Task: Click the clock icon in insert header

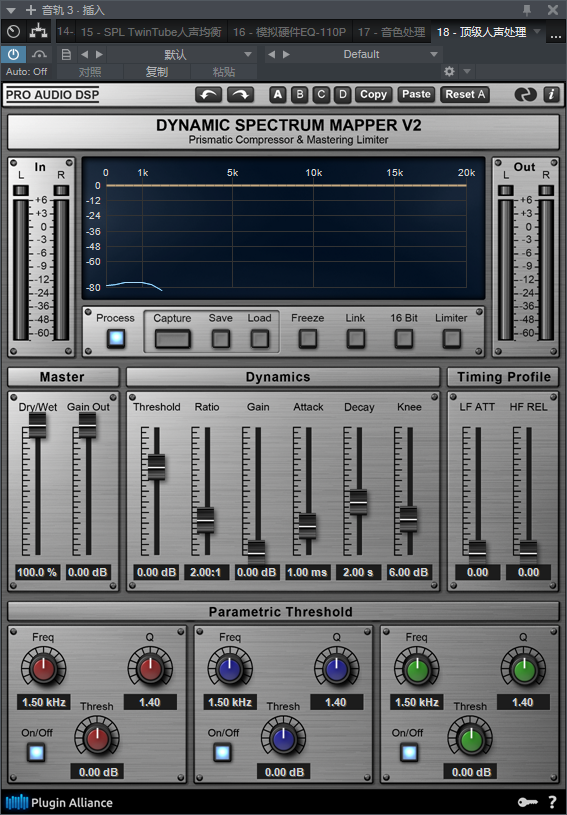Action: [x=14, y=32]
